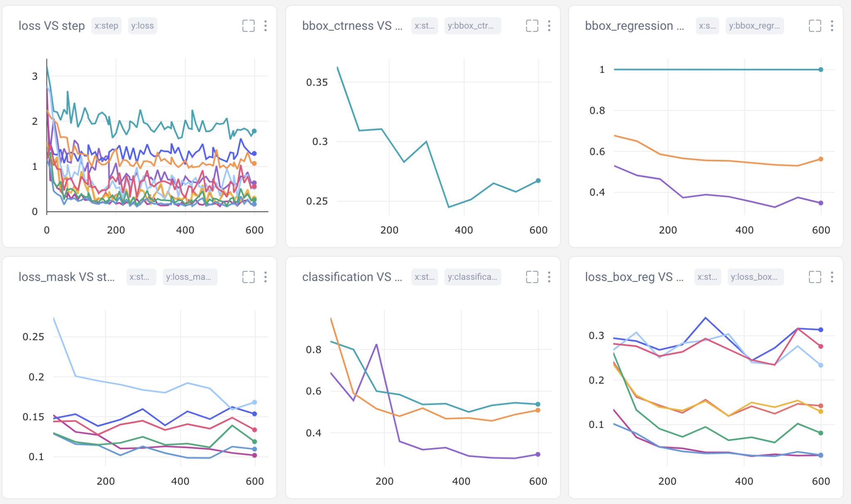Open the bbox_ctrness chart three-dot menu

[549, 26]
